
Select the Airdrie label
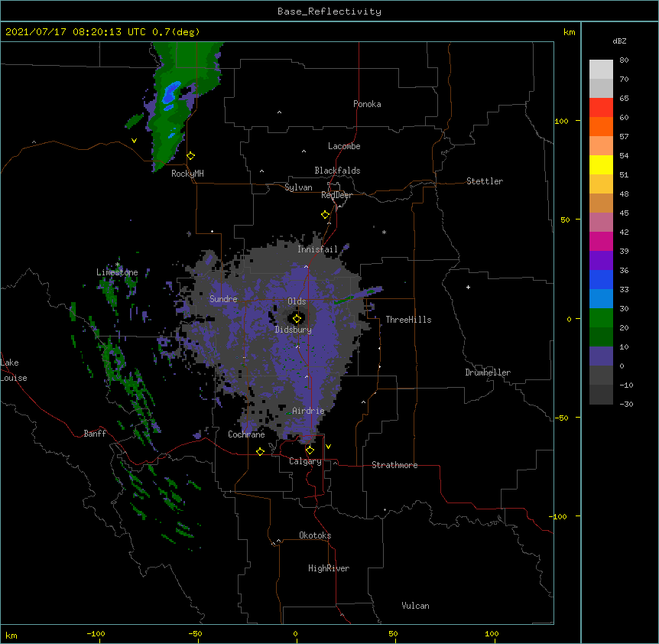(308, 411)
